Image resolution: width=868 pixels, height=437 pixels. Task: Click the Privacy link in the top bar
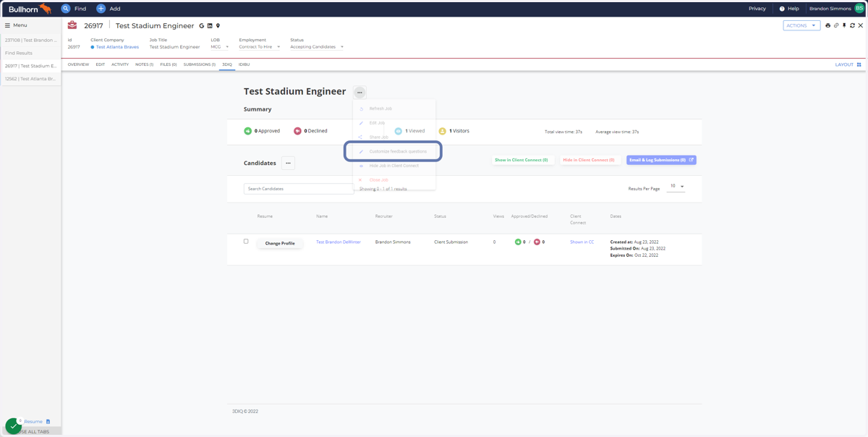pyautogui.click(x=757, y=9)
